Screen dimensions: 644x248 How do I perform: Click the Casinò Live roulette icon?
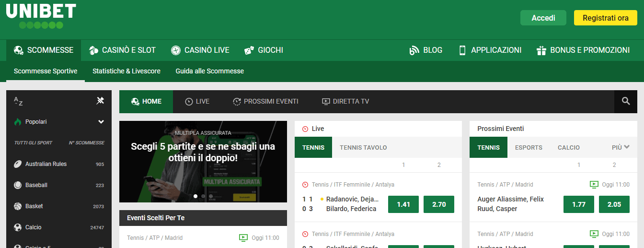point(176,50)
